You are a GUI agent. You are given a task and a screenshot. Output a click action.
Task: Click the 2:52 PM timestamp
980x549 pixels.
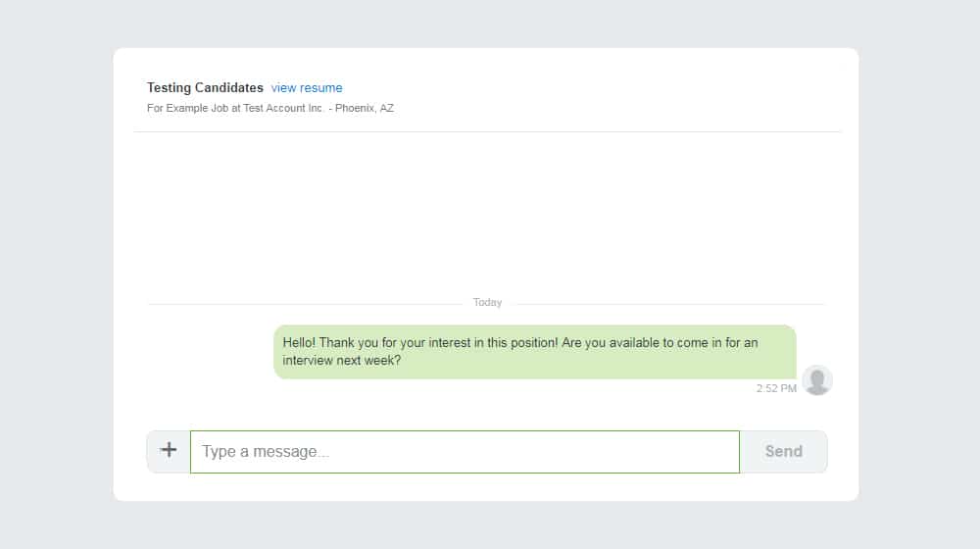coord(776,388)
